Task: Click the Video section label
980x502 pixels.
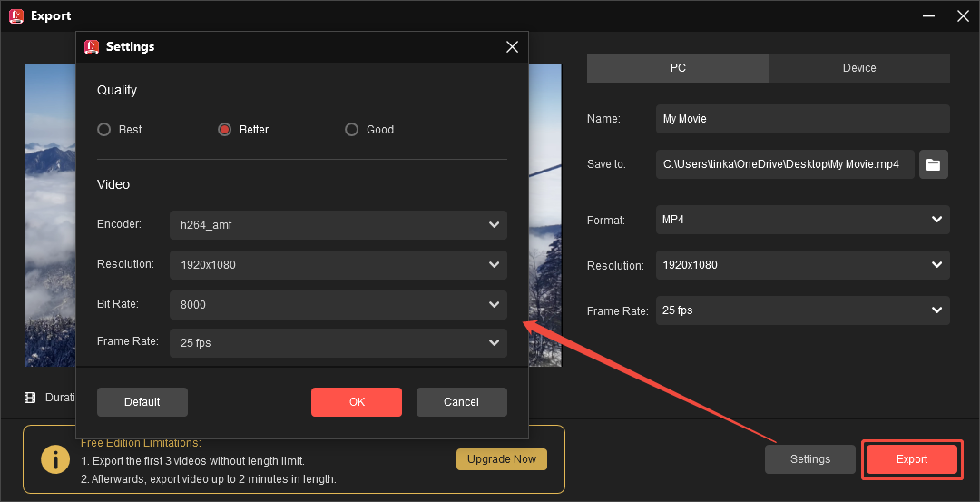Action: [113, 184]
